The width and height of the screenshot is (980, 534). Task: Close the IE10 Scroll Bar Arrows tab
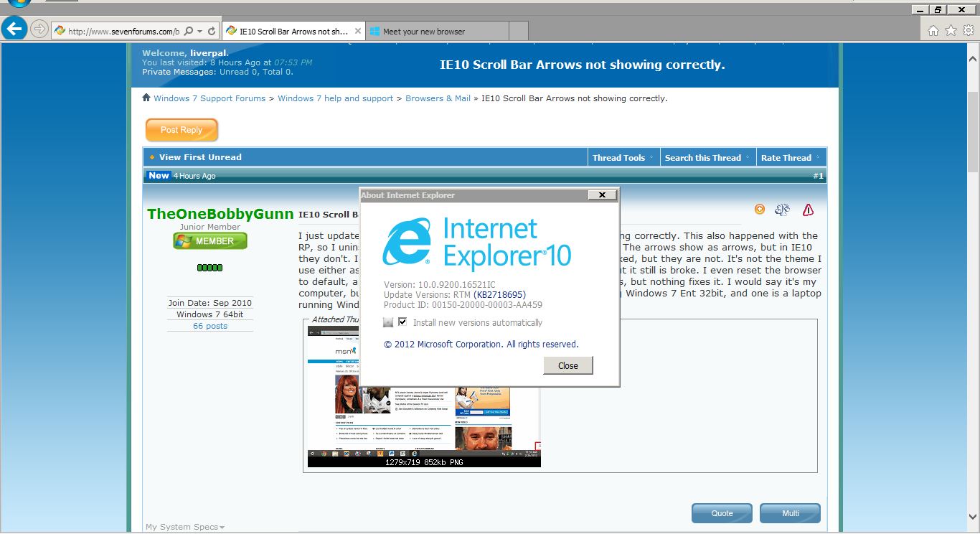pyautogui.click(x=356, y=32)
